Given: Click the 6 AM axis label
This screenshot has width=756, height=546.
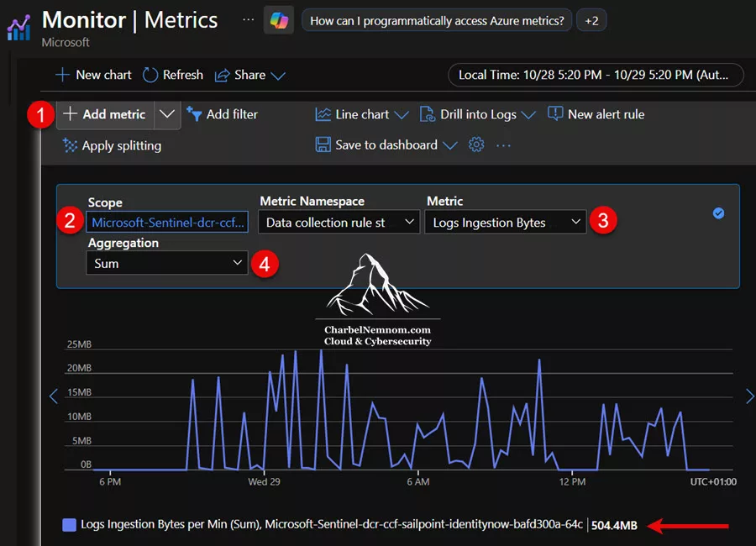Looking at the screenshot, I should (418, 481).
